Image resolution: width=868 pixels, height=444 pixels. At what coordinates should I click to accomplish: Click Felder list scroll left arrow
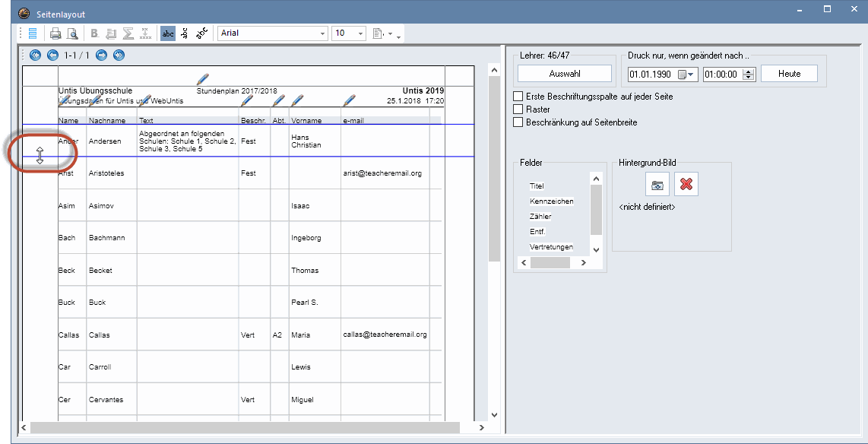point(524,263)
